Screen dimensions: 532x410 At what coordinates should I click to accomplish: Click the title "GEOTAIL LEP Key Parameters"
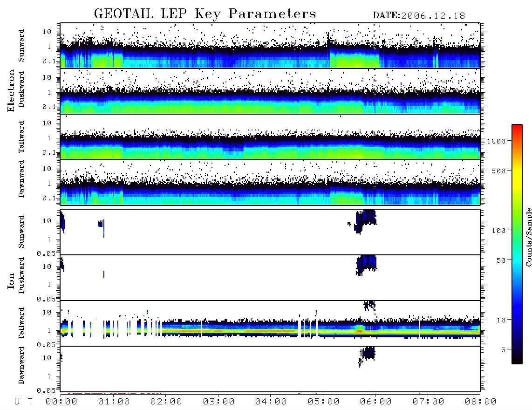[x=205, y=14]
